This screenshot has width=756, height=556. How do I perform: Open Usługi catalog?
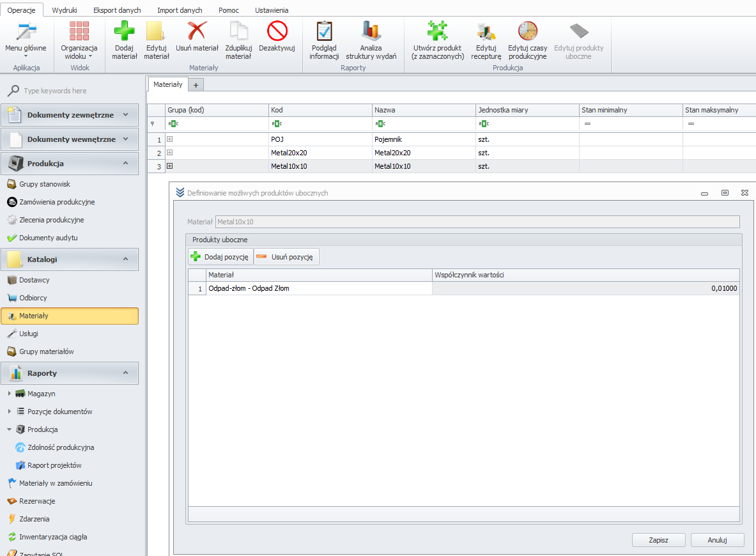(x=29, y=334)
